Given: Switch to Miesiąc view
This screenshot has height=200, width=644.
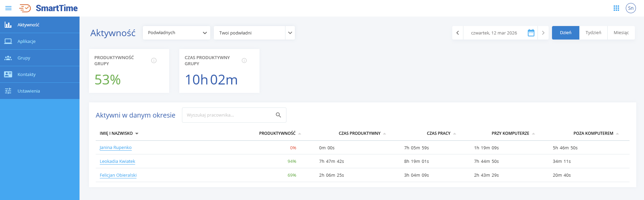Looking at the screenshot, I should (x=621, y=33).
